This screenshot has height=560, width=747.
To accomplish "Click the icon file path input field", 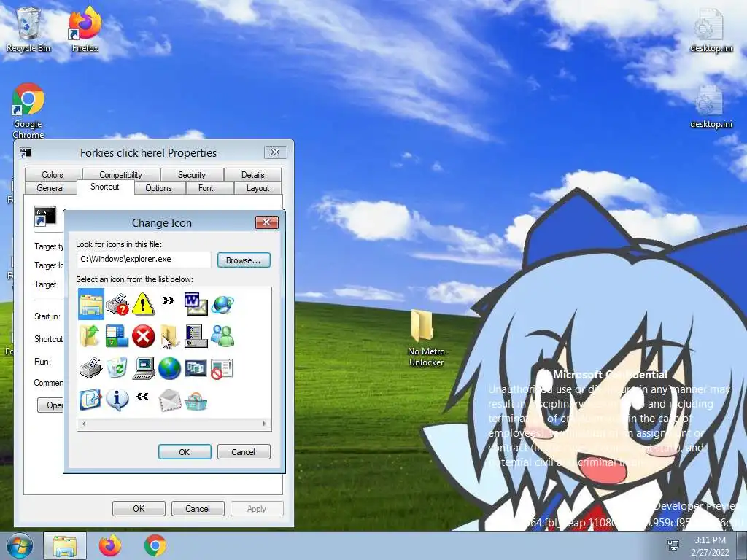I will coord(144,260).
